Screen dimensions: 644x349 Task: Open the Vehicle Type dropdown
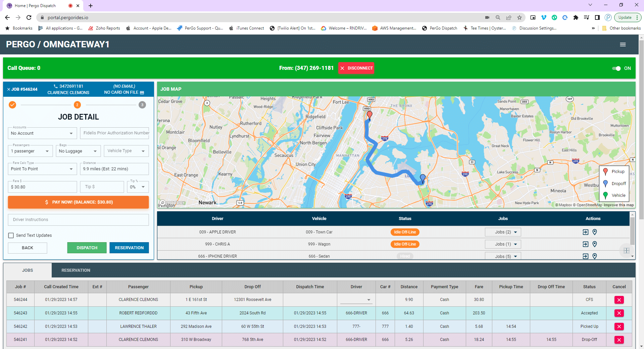click(126, 151)
